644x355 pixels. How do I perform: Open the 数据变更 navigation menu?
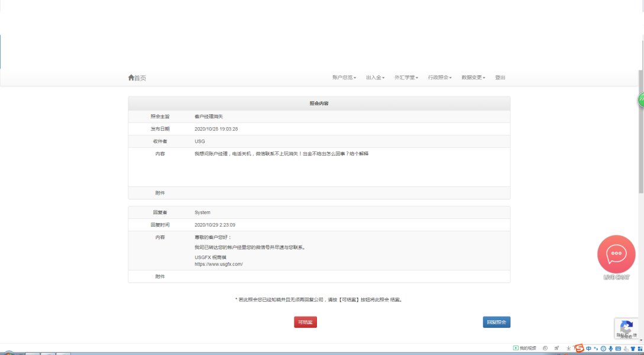pos(473,78)
